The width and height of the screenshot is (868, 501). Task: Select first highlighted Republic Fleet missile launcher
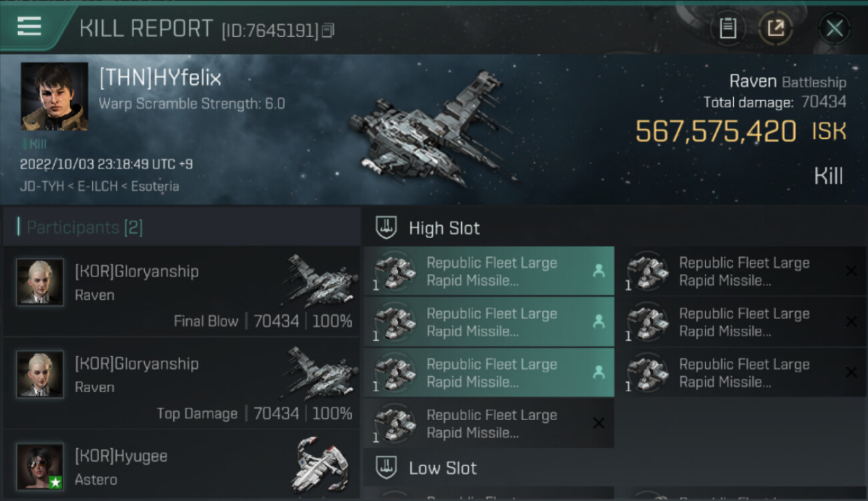coord(489,271)
